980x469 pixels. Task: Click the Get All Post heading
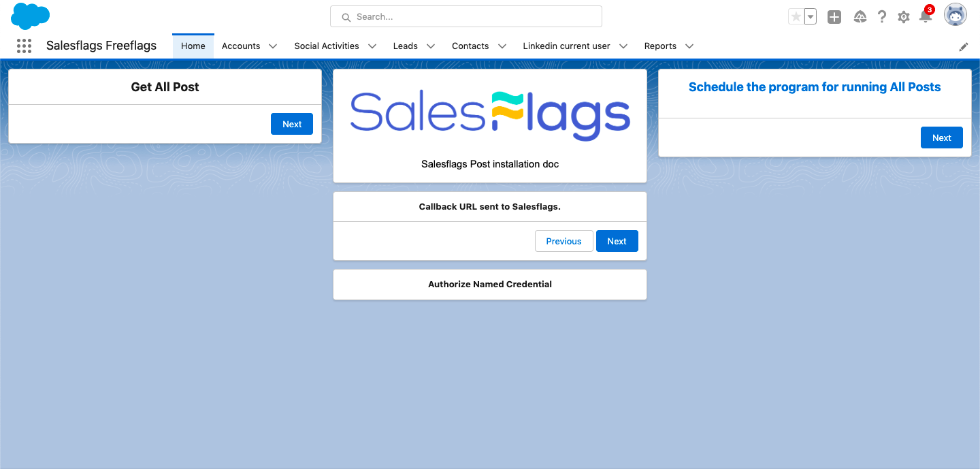[x=165, y=87]
